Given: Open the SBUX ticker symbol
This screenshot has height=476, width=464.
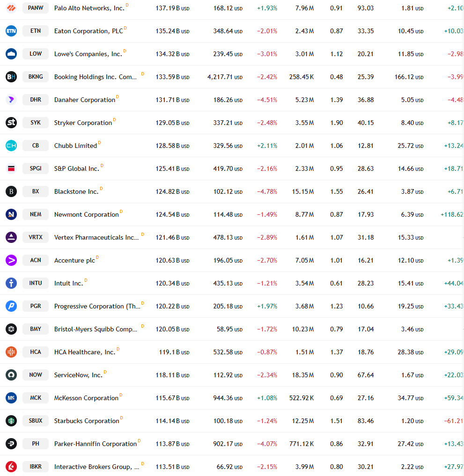Looking at the screenshot, I should (x=36, y=420).
